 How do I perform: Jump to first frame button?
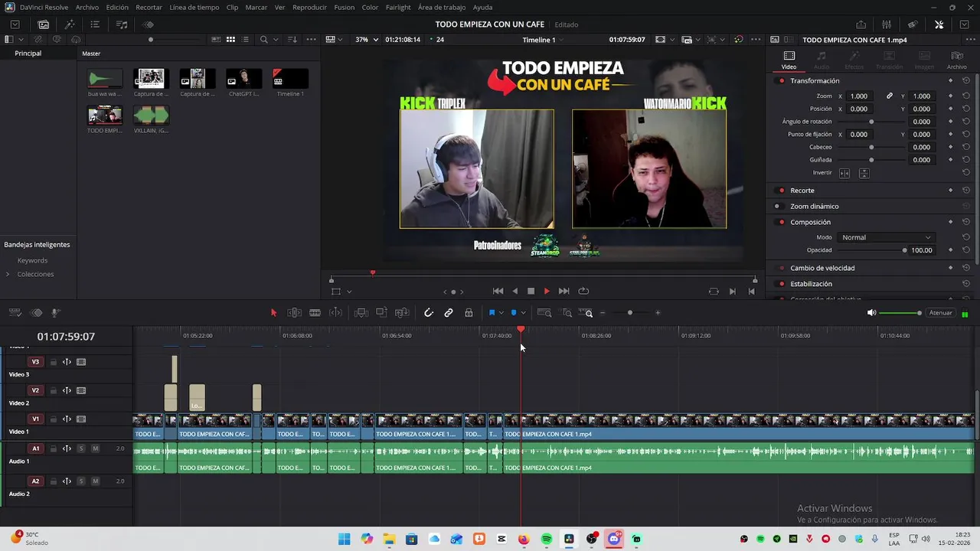point(498,291)
